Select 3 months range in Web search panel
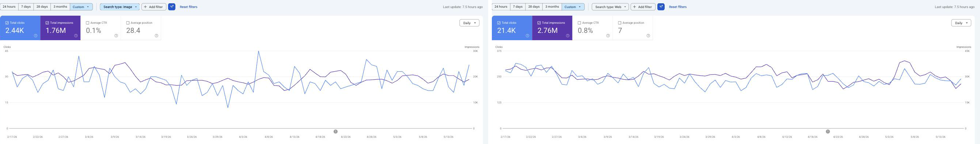The width and height of the screenshot is (980, 144). pos(552,7)
